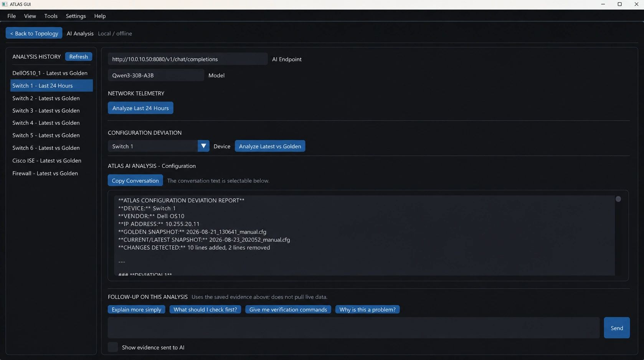Minimize the ATLAS GUI window

coord(603,4)
